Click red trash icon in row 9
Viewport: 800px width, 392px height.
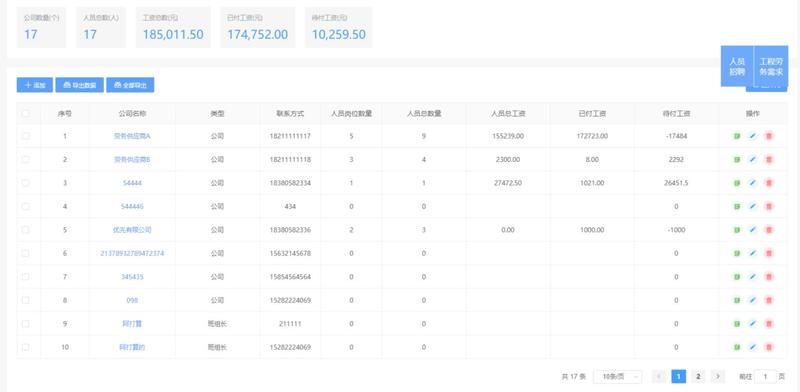click(769, 324)
